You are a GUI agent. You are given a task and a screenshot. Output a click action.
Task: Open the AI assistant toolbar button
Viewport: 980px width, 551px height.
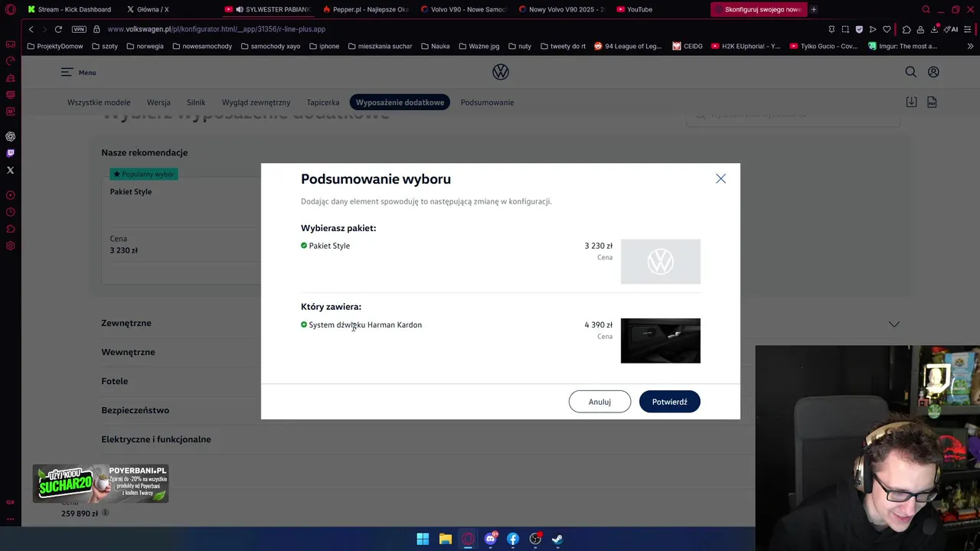[x=952, y=29]
